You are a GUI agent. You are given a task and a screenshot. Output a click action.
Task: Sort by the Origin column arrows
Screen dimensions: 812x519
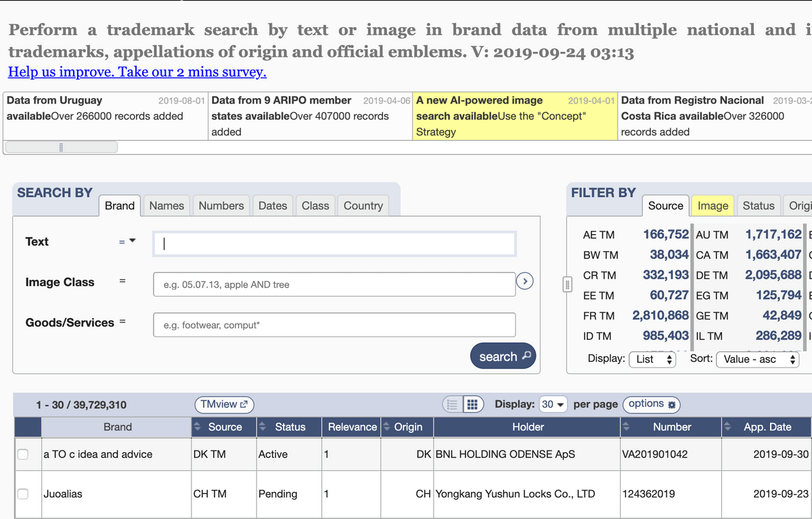coord(387,427)
